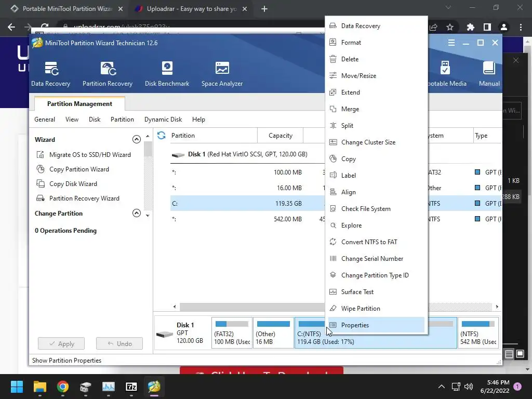The width and height of the screenshot is (532, 399).
Task: Click sidebar scrollbar down arrow
Action: coord(148,216)
